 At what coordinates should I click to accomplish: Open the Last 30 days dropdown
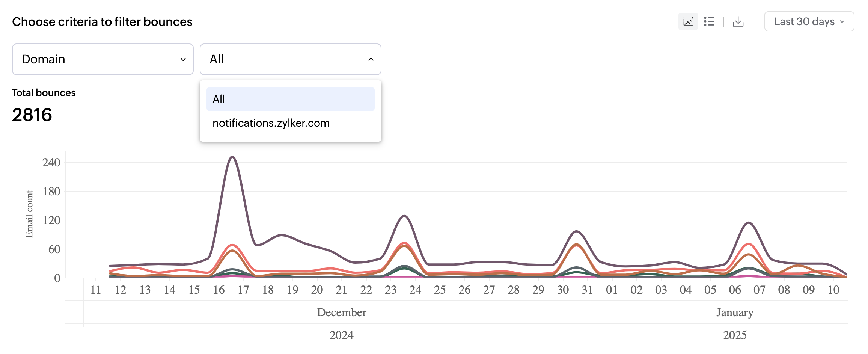pos(809,21)
